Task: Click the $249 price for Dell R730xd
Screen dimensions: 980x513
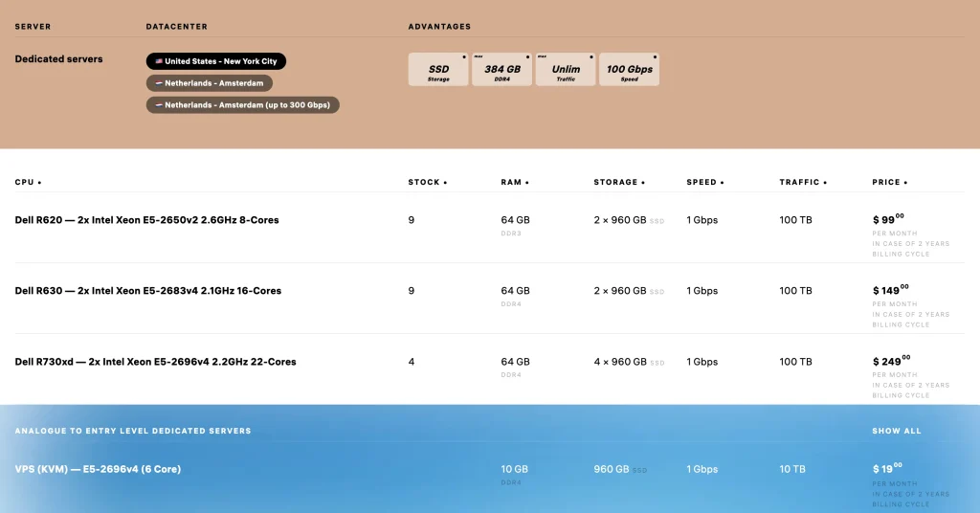Action: point(891,361)
